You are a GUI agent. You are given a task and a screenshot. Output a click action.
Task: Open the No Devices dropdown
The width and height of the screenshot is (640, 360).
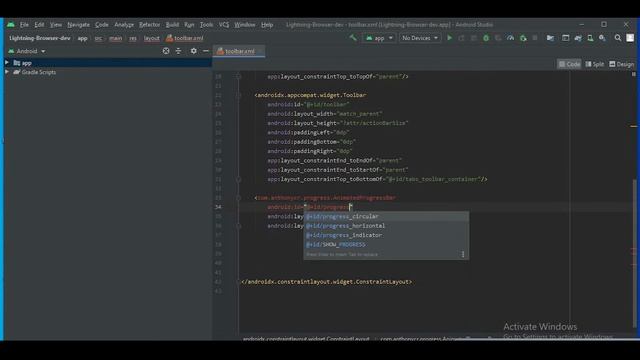420,38
